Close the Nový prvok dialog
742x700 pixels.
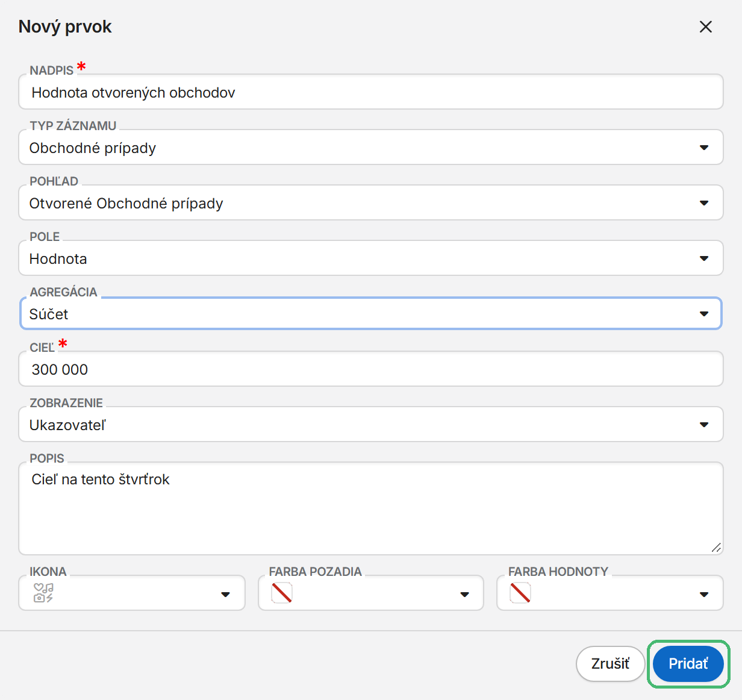click(x=705, y=27)
